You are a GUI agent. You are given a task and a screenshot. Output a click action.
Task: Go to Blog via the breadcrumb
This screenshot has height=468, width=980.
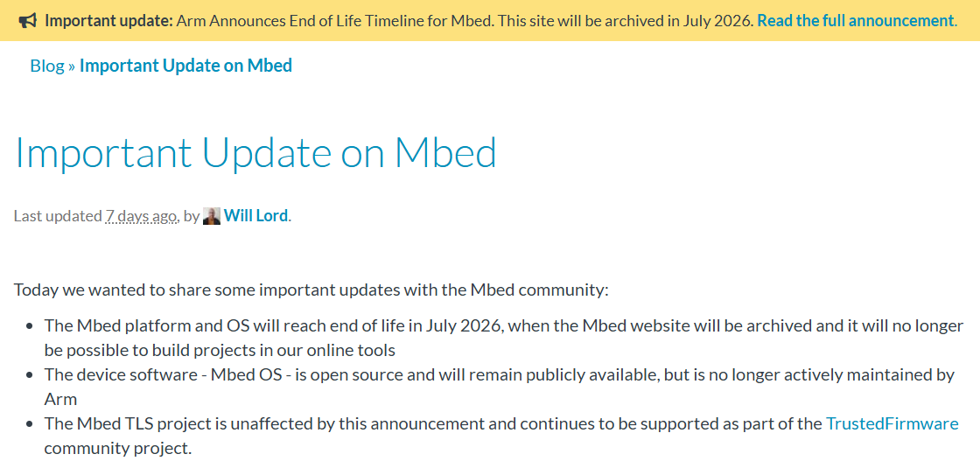pos(47,66)
